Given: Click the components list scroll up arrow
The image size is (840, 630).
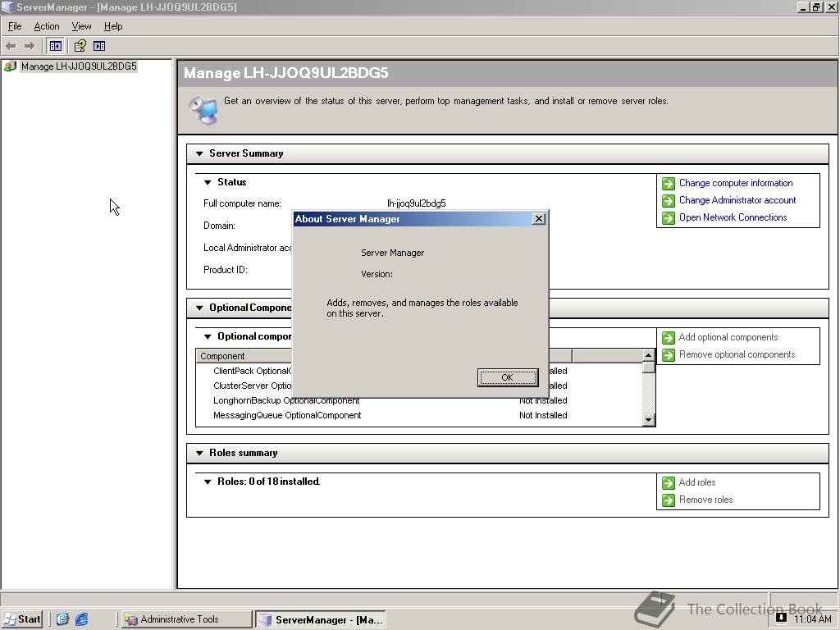Looking at the screenshot, I should 648,355.
